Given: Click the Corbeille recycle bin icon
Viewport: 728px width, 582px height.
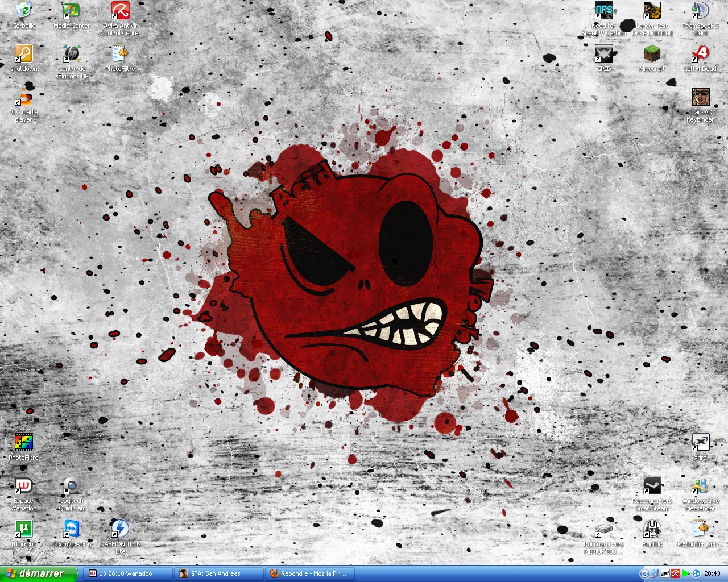Looking at the screenshot, I should [x=23, y=11].
